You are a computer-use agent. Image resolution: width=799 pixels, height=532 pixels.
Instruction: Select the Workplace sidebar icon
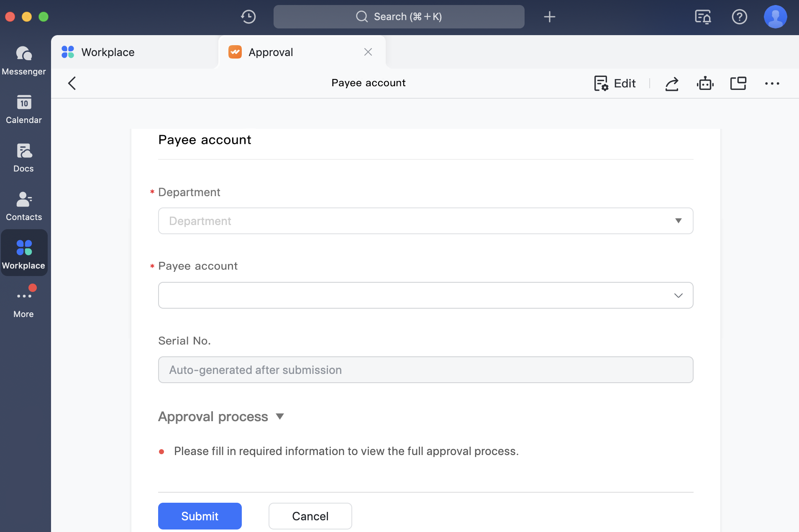tap(24, 253)
